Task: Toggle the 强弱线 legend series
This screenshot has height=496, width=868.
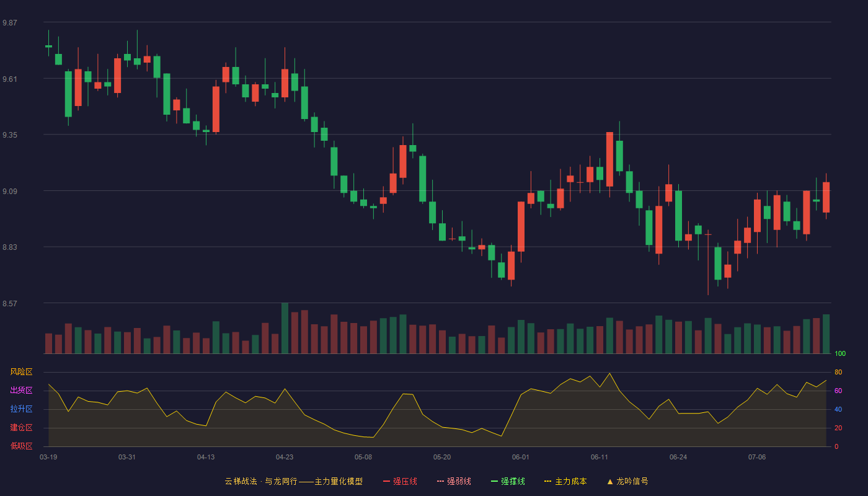Action: (454, 481)
